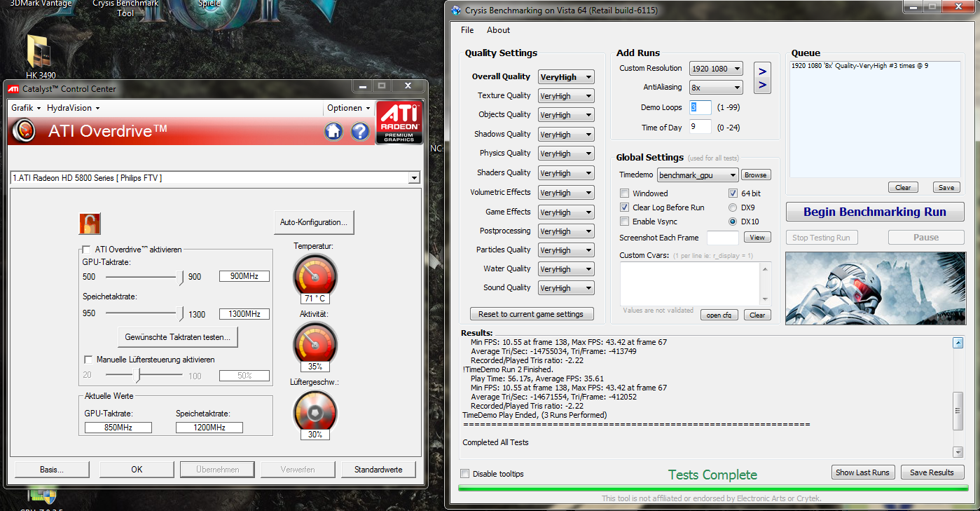
Task: Open the Shadows Quality dropdown
Action: point(566,135)
